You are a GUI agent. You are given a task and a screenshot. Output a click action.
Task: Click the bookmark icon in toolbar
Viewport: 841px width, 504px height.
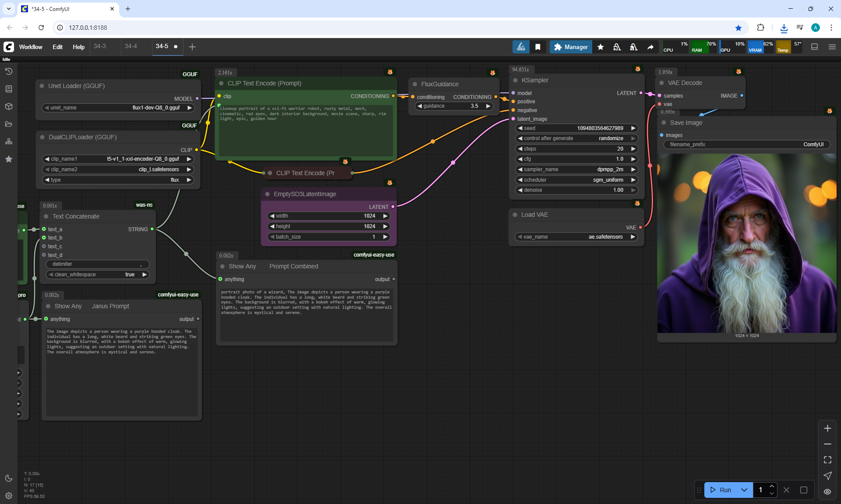point(538,47)
